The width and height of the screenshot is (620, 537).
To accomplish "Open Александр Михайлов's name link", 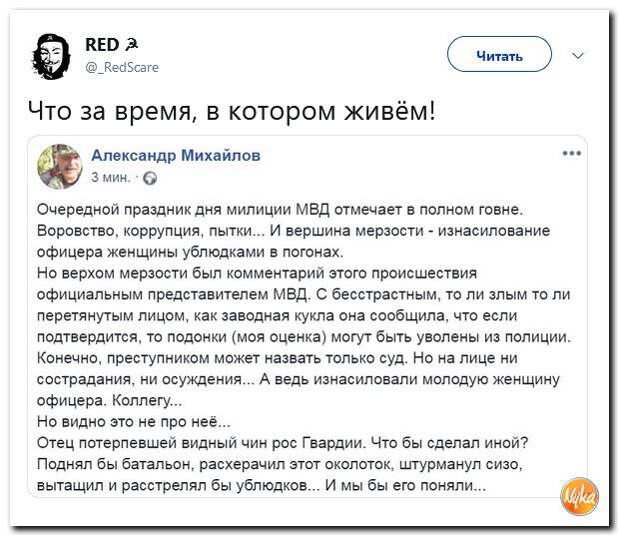I will click(x=176, y=155).
